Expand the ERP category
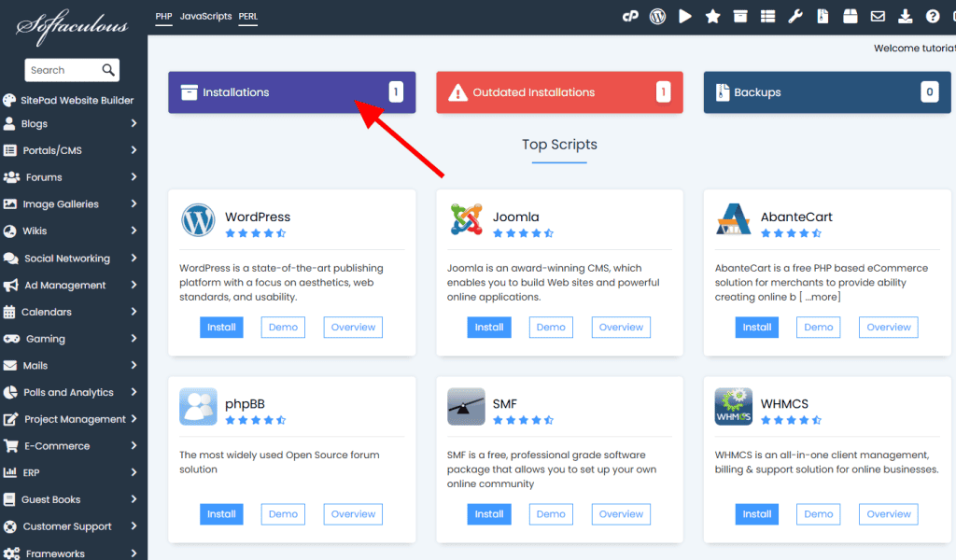The height and width of the screenshot is (560, 956). coord(69,473)
